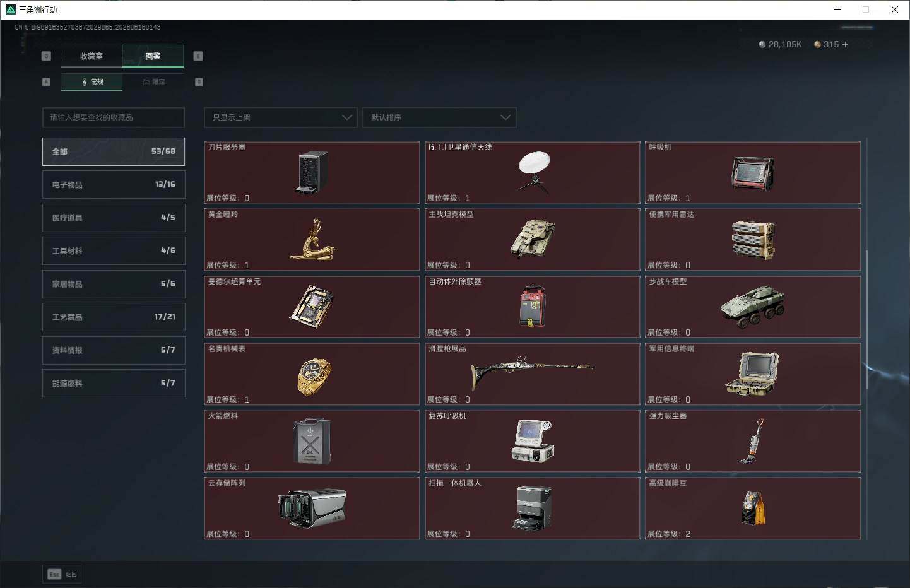Image resolution: width=910 pixels, height=588 pixels.
Task: Select the 军用信息终端 terminal icon
Action: tap(752, 374)
